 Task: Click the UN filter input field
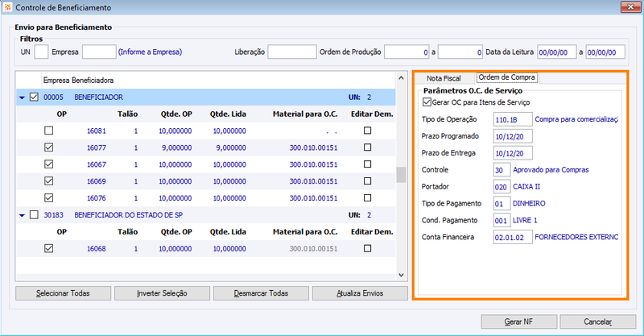click(41, 52)
